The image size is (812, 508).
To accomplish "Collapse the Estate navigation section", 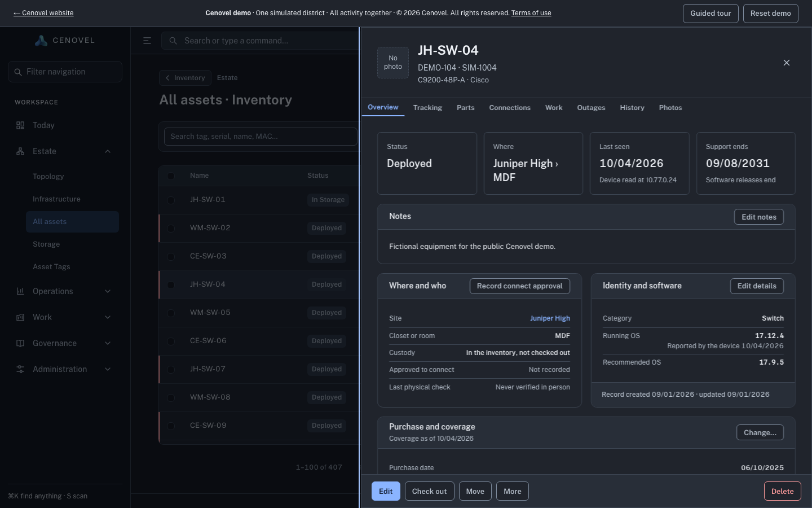I will [108, 151].
